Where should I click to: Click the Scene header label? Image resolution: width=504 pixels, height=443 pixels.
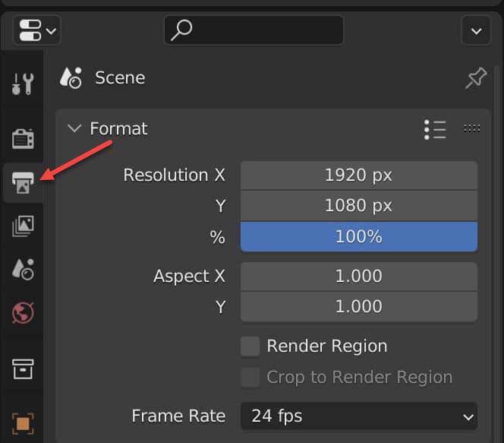120,78
